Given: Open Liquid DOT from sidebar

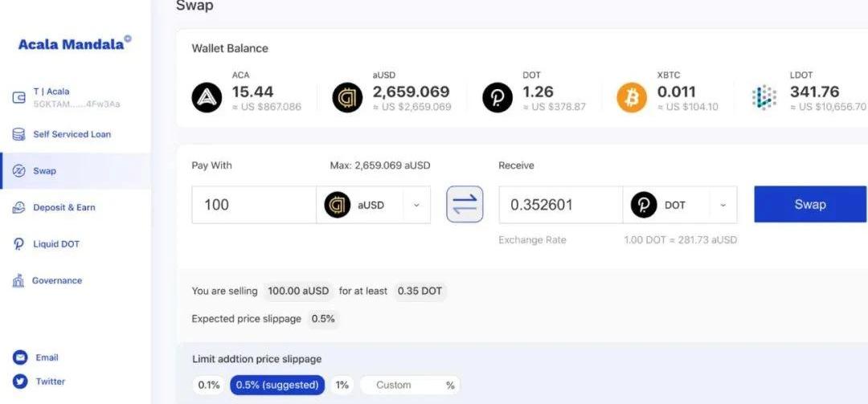Looking at the screenshot, I should point(56,244).
